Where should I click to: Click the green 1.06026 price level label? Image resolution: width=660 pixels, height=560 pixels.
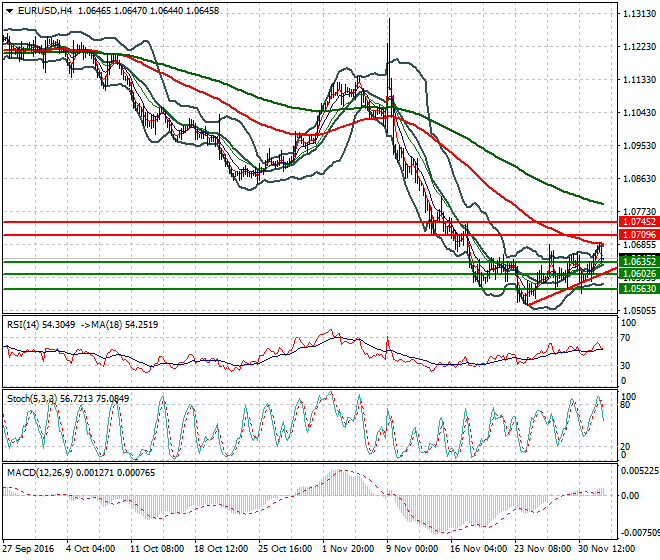coord(639,274)
